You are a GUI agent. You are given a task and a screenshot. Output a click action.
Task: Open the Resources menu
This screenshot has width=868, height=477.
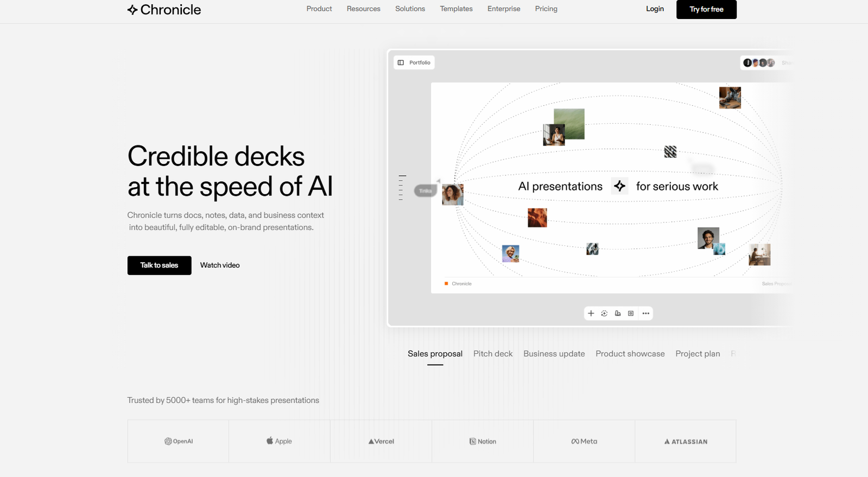tap(364, 9)
